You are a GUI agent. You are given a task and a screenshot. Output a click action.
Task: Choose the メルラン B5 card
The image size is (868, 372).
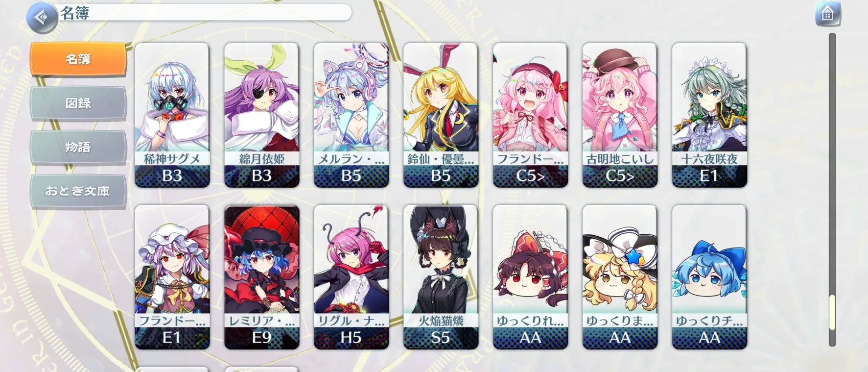coord(351,115)
